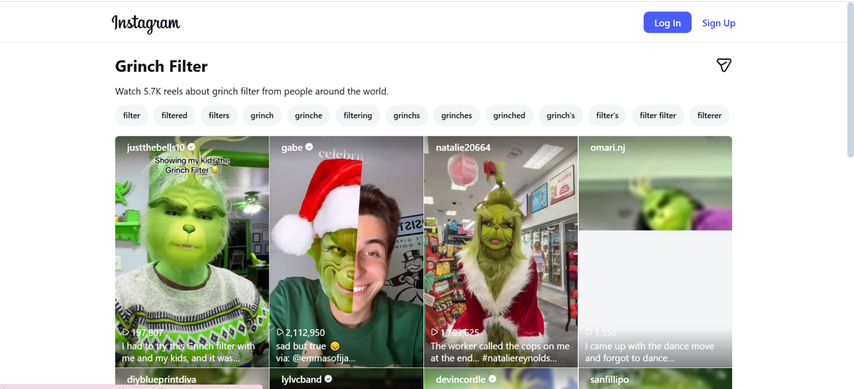The image size is (854, 389).
Task: Click "Watch 5.7K reels about grinch filter" text
Action: tap(252, 92)
